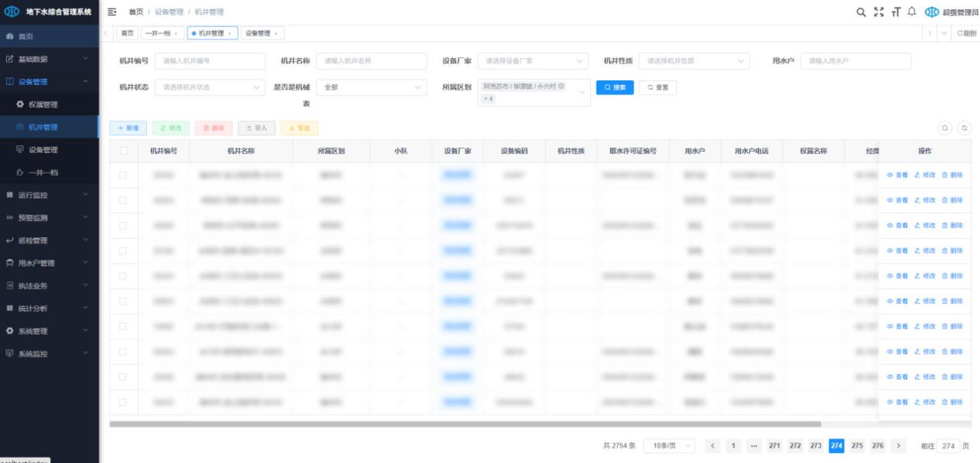Go to page 275 in pagination
Image resolution: width=980 pixels, height=463 pixels.
point(857,447)
